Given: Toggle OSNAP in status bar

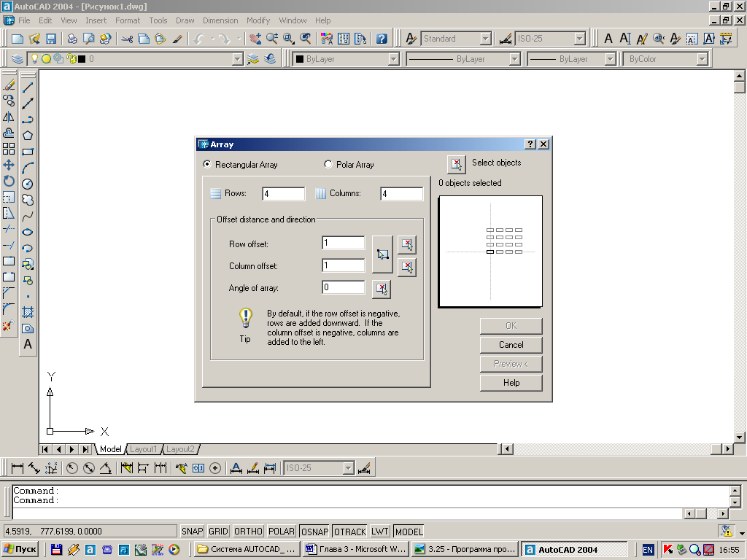Looking at the screenshot, I should [x=314, y=532].
